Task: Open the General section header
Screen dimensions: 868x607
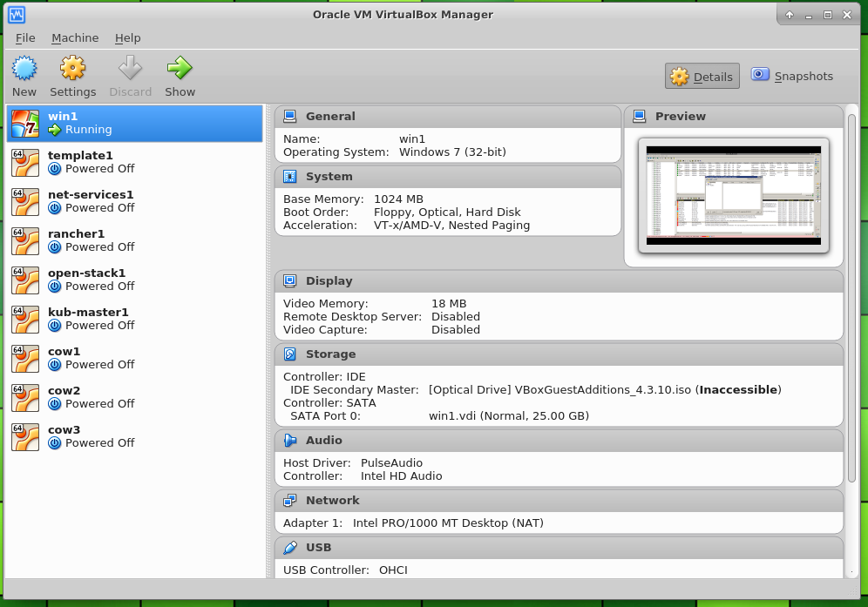Action: [x=447, y=117]
